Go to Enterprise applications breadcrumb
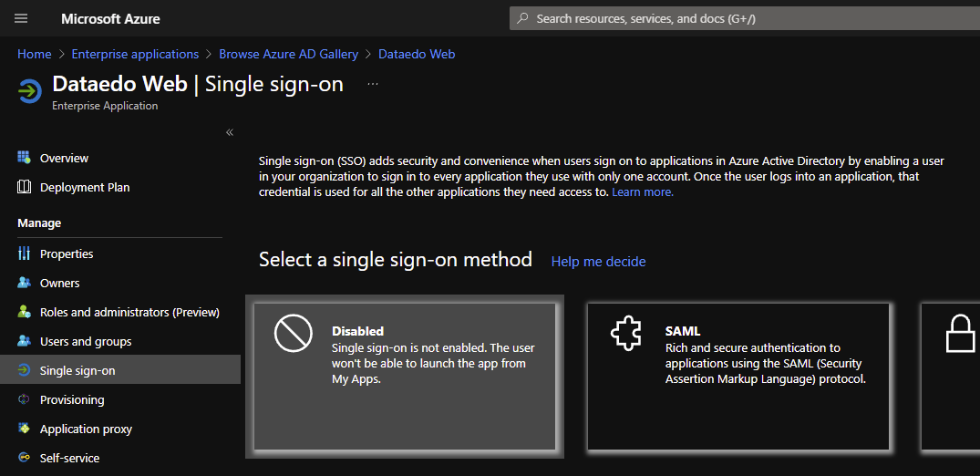This screenshot has width=980, height=476. pyautogui.click(x=135, y=54)
